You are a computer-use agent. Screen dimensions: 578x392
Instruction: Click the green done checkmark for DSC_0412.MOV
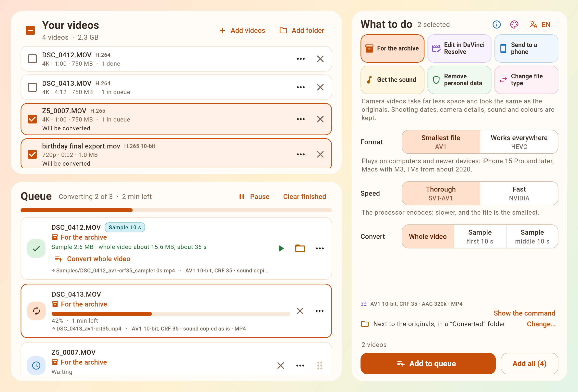tap(36, 248)
